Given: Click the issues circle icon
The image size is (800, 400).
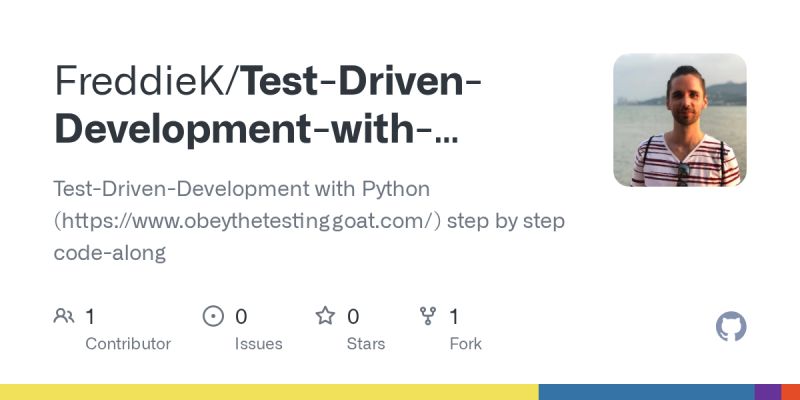Looking at the screenshot, I should coord(213,316).
